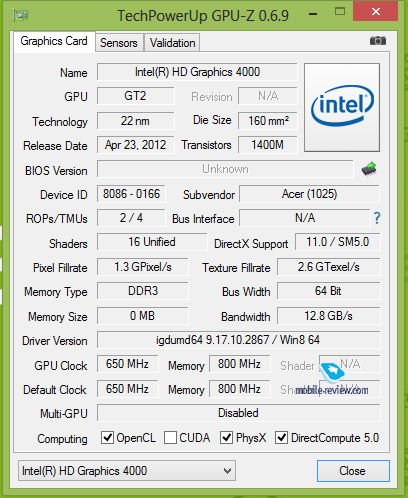This screenshot has height=498, width=408.
Task: Toggle the OpenCL checkbox
Action: click(x=107, y=437)
